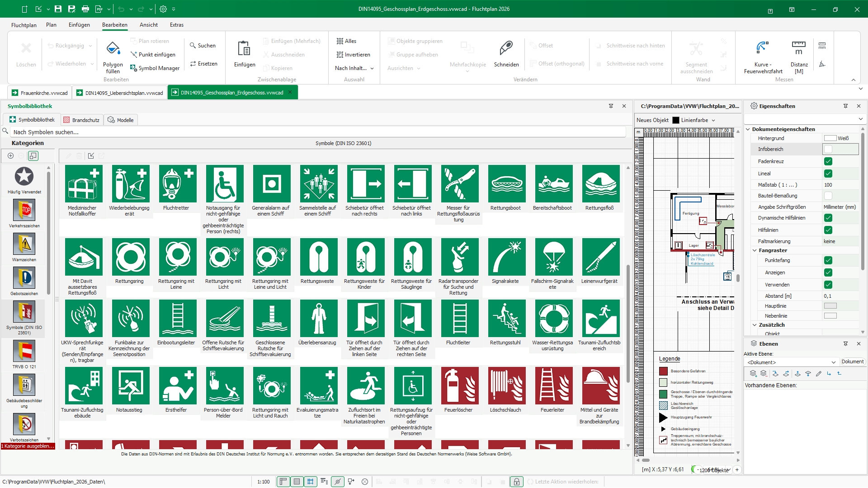
Task: Click the lock icon in status bar
Action: tap(516, 482)
